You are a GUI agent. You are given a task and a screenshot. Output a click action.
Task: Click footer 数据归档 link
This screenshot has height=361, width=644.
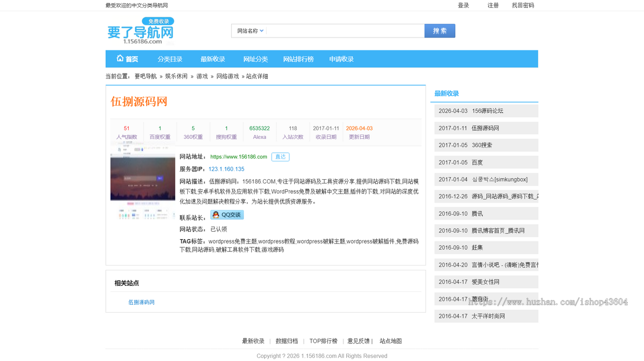pyautogui.click(x=287, y=341)
